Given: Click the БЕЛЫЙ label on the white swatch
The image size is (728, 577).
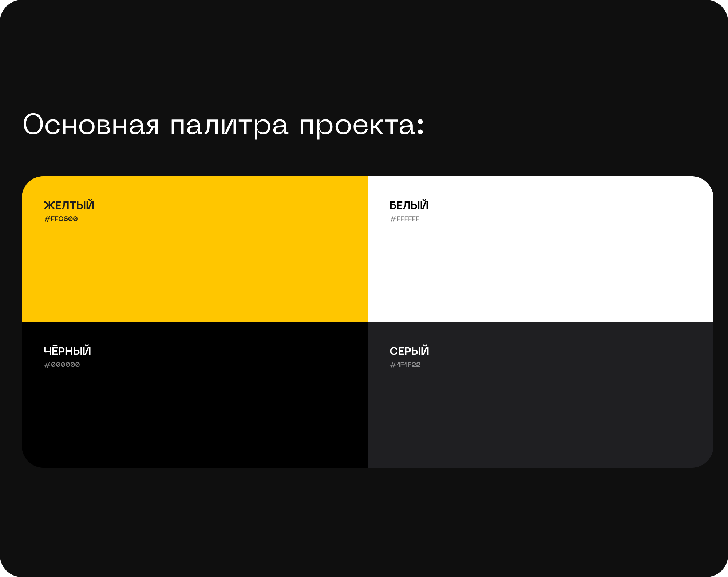Looking at the screenshot, I should tap(408, 205).
